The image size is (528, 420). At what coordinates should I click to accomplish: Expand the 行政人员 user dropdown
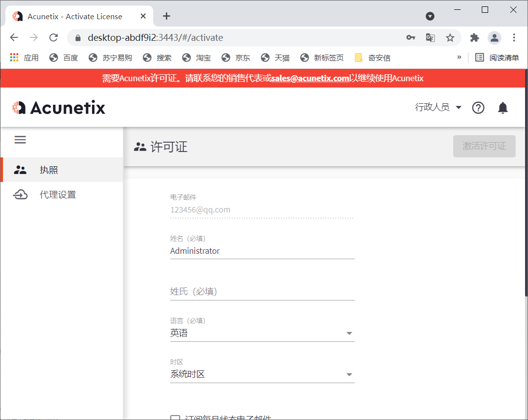438,107
